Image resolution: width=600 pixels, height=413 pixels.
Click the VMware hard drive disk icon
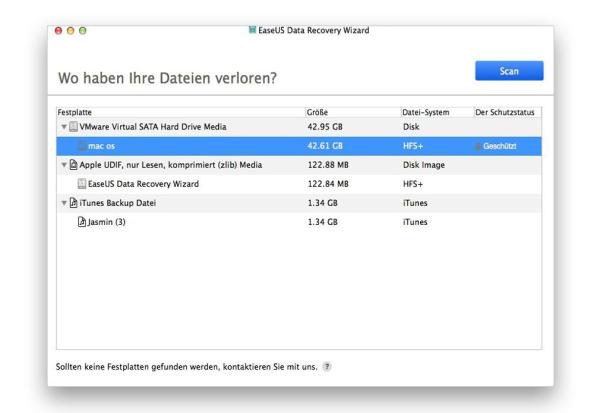[x=73, y=127]
